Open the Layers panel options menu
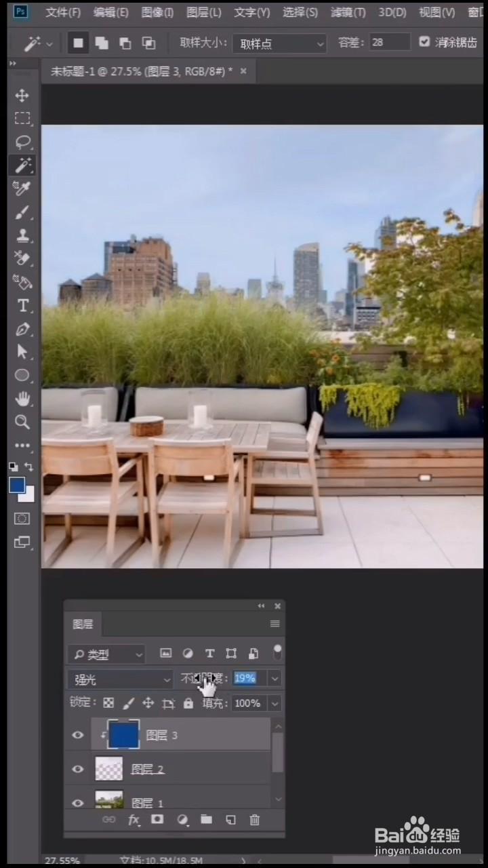 [x=274, y=624]
